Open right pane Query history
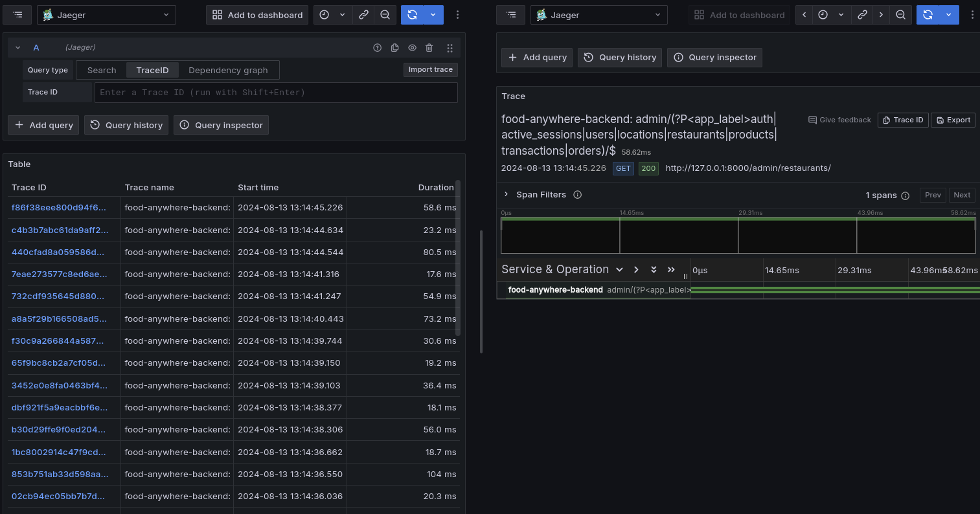 pyautogui.click(x=620, y=57)
